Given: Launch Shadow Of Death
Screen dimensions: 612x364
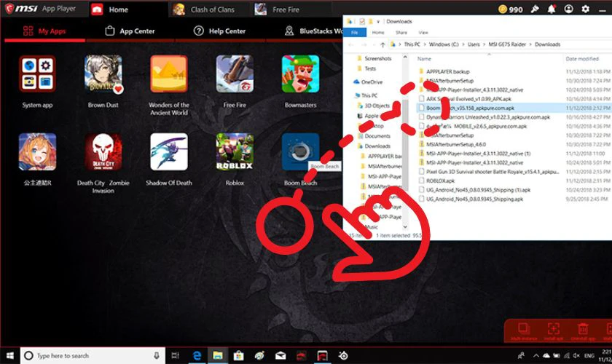Looking at the screenshot, I should click(169, 151).
